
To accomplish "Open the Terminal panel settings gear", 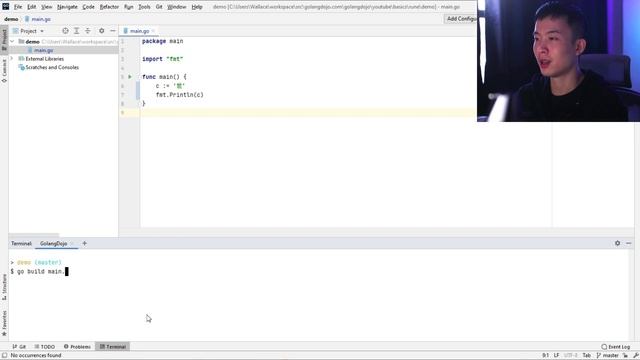I will pos(618,243).
